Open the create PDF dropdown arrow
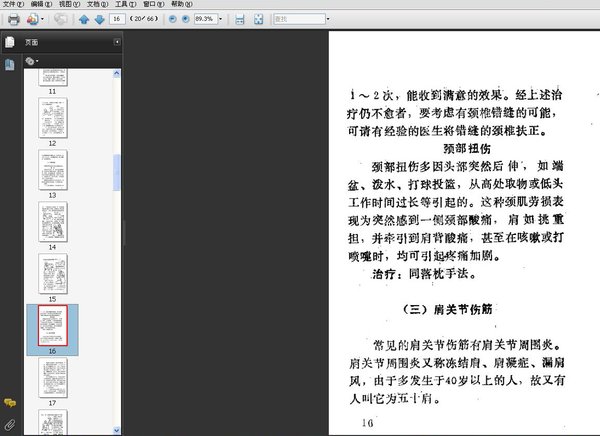 pyautogui.click(x=42, y=19)
